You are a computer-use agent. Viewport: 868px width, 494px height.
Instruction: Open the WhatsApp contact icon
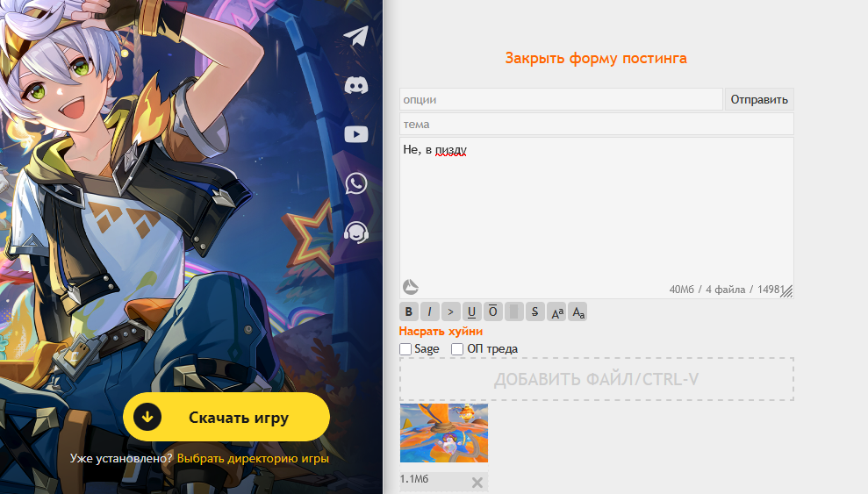(356, 183)
